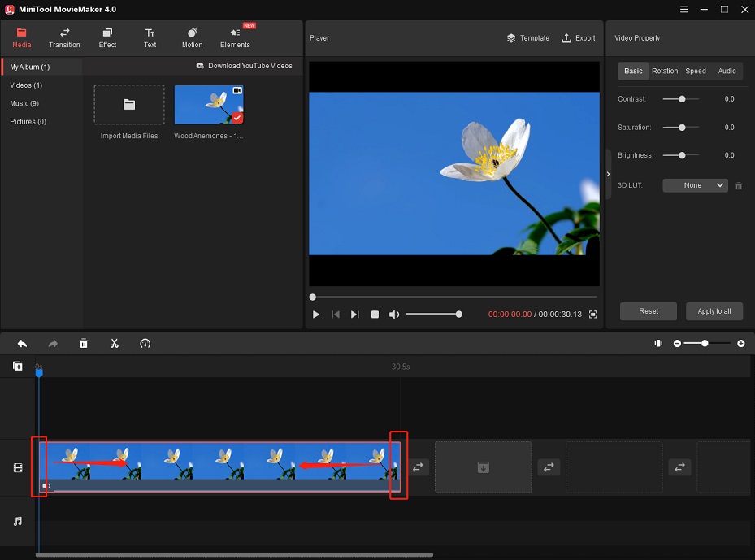Delete the selected clip using the trash icon
This screenshot has height=560, width=755.
[x=84, y=344]
